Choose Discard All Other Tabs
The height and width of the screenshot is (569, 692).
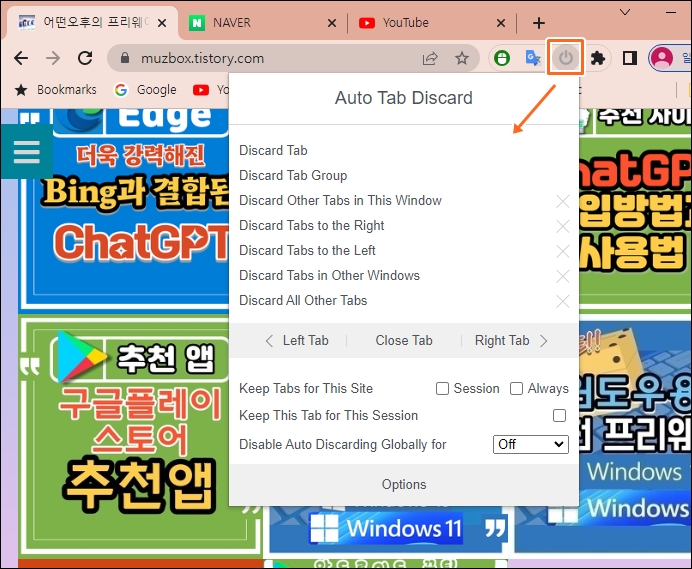point(303,301)
